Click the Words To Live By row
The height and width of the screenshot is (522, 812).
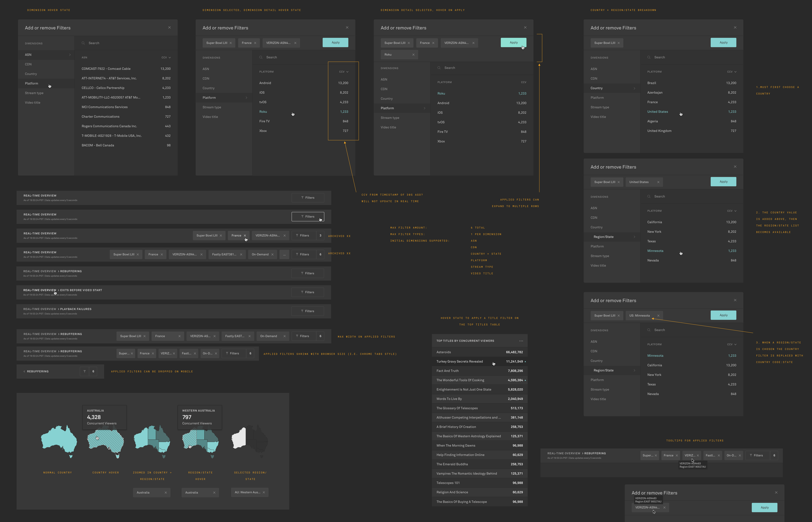(x=480, y=399)
